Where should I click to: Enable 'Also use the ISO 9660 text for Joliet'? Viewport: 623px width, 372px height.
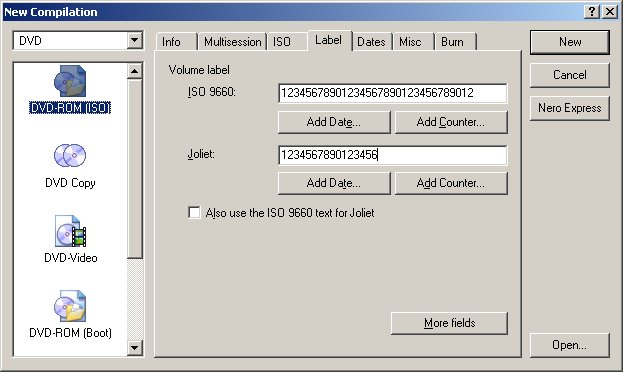(194, 213)
